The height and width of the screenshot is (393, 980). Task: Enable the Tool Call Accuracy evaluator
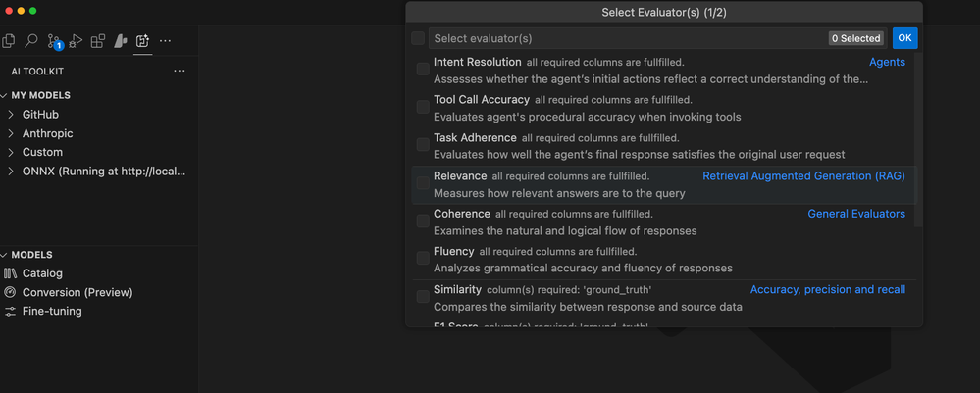point(422,108)
